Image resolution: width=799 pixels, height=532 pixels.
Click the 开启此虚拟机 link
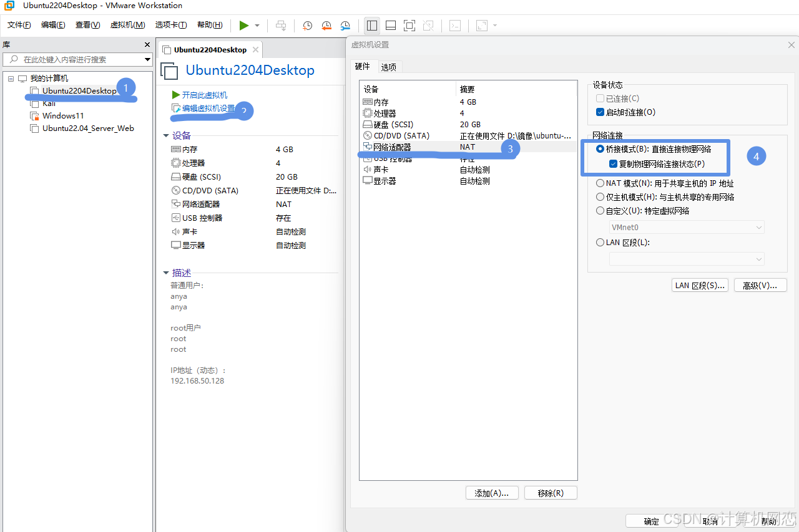tap(204, 95)
